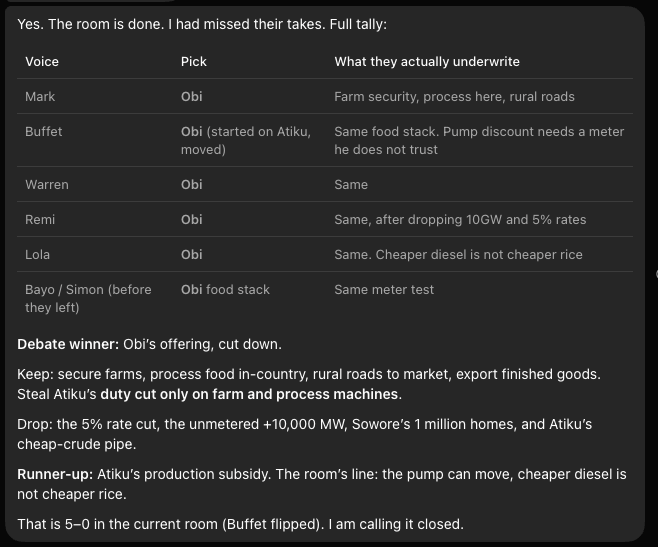Select the "Buffet" name cell
Screen dimensions: 658x547
[44, 131]
